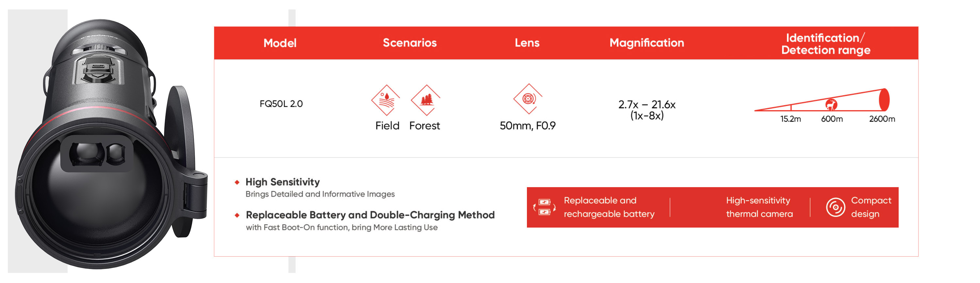Open the High Sensitivity feature heading
Screen dimensions: 980x283
(x=282, y=182)
